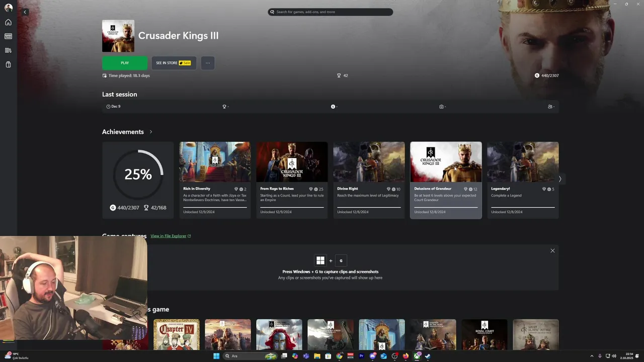Viewport: 644px width, 362px height.
Task: Click Unlocked 12/9/2024 under Rich in Diversity
Action: click(x=199, y=212)
